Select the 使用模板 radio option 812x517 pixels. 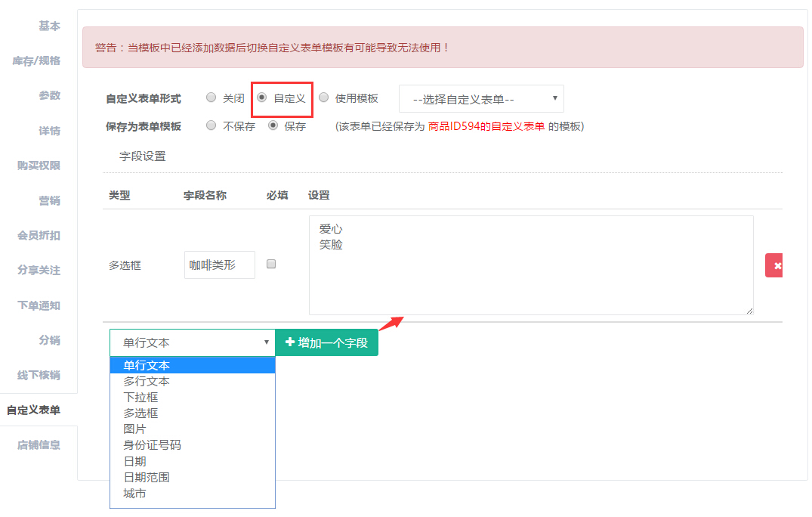(324, 98)
